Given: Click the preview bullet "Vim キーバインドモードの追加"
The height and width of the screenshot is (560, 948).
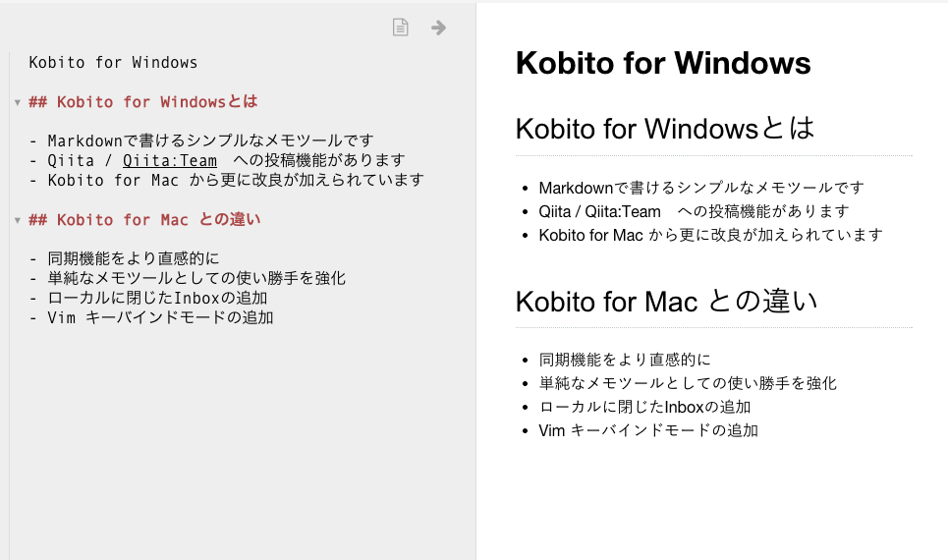Looking at the screenshot, I should (648, 430).
